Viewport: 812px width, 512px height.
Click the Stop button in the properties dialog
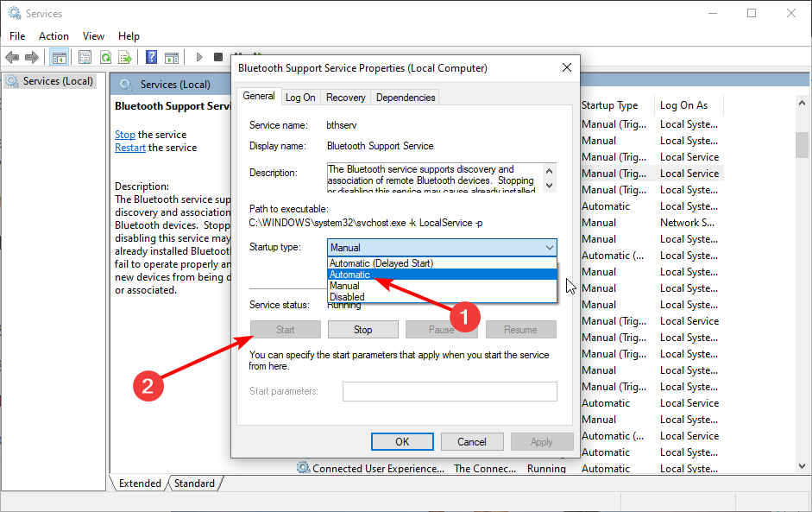363,330
